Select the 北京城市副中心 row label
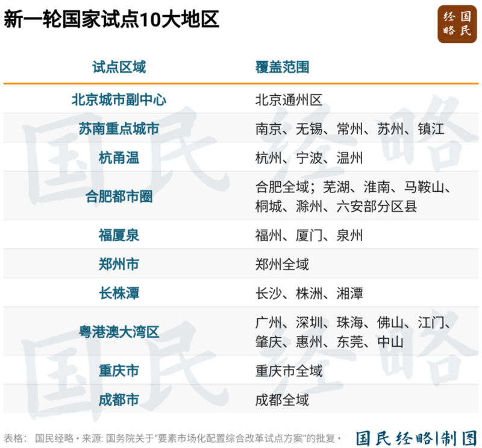The width and height of the screenshot is (482, 448). [x=119, y=99]
